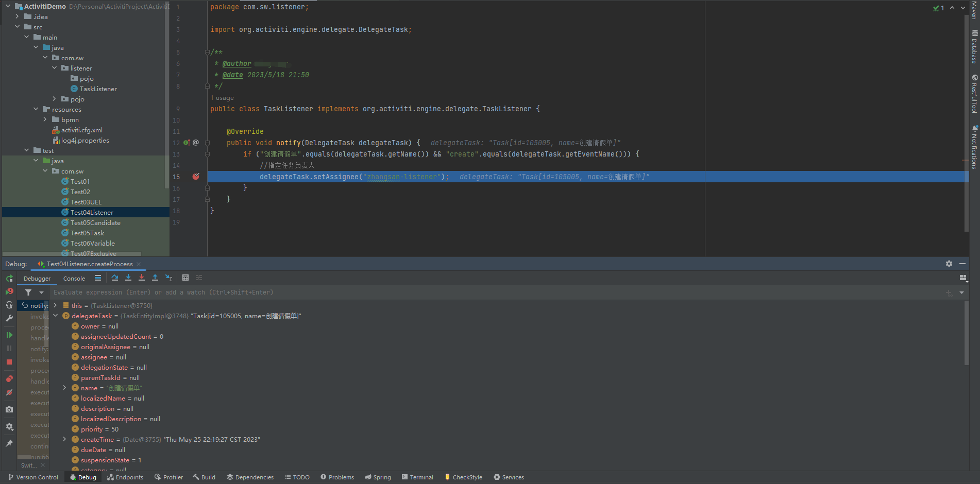Rerun the Test04Listener debug session

tap(9, 278)
